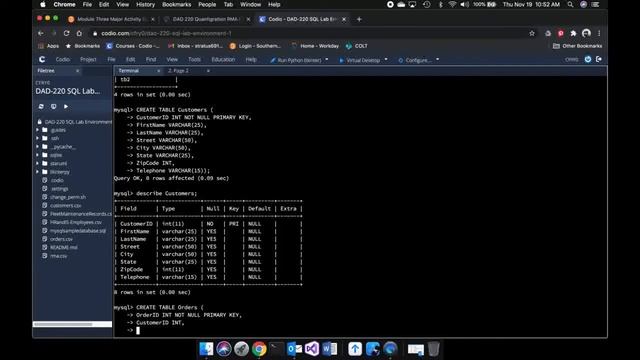Open Virtual Desktop dropdown arrow
This screenshot has width=640, height=360.
pyautogui.click(x=386, y=60)
